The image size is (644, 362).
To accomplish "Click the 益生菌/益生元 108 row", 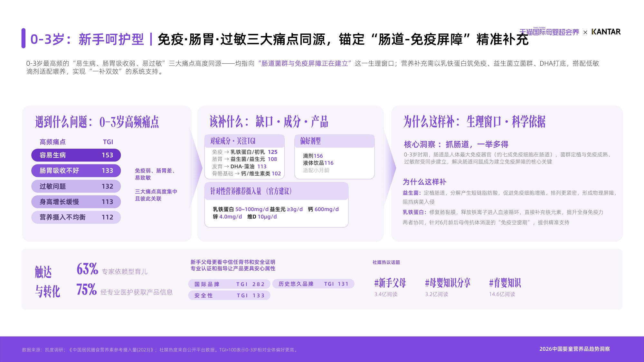I will (245, 159).
